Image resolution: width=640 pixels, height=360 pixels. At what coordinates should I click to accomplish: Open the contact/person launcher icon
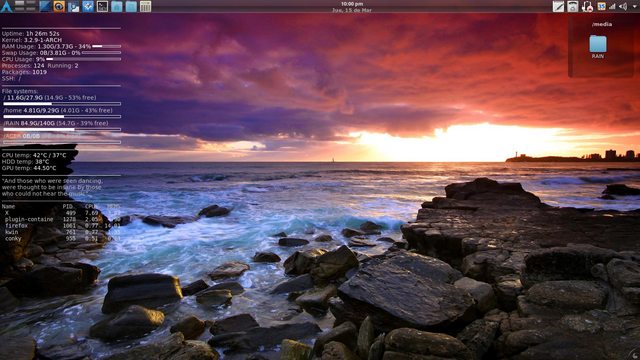click(73, 6)
